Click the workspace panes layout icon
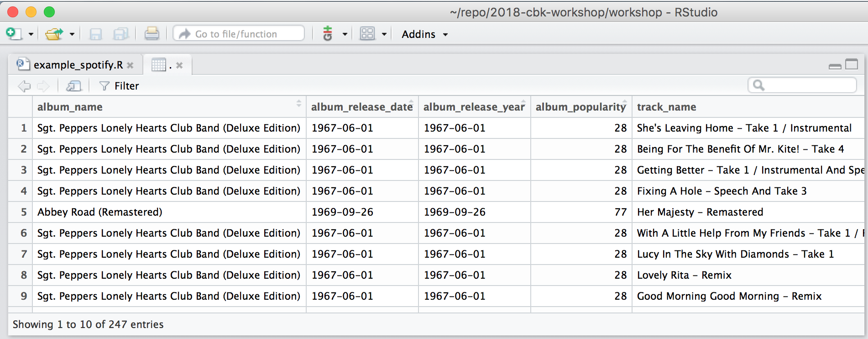Screen dimensions: 868x339 click(x=367, y=33)
